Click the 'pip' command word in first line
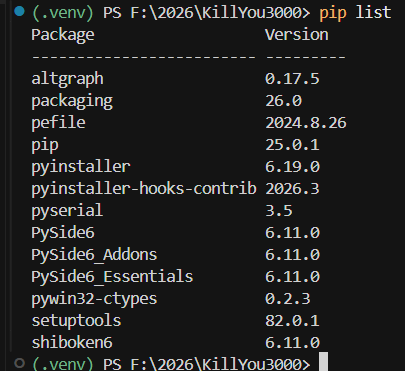The image size is (405, 371). tap(333, 13)
